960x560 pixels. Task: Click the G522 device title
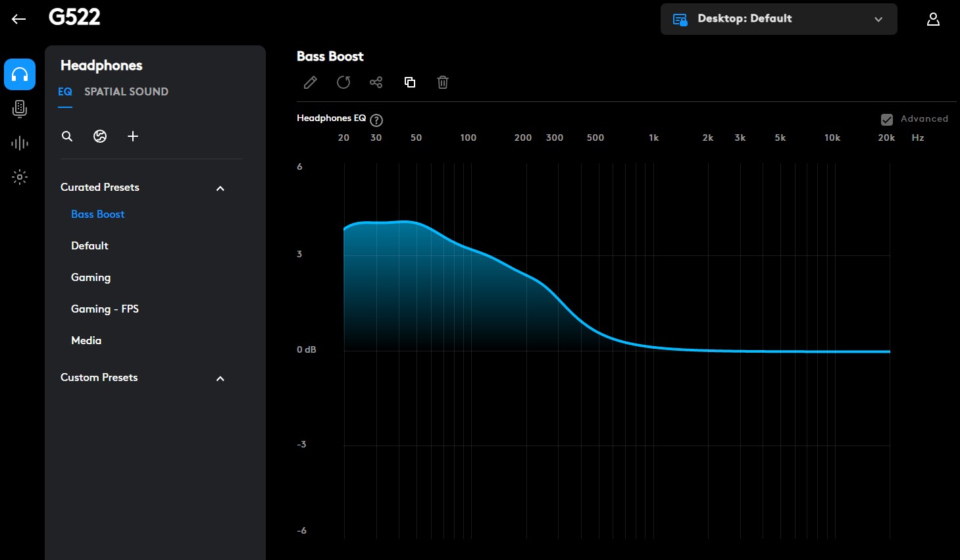tap(74, 17)
